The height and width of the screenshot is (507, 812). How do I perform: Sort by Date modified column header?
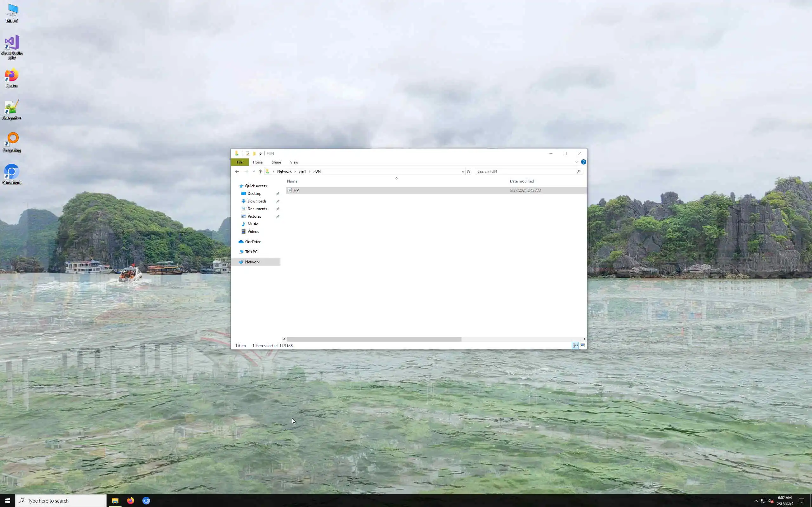(521, 181)
